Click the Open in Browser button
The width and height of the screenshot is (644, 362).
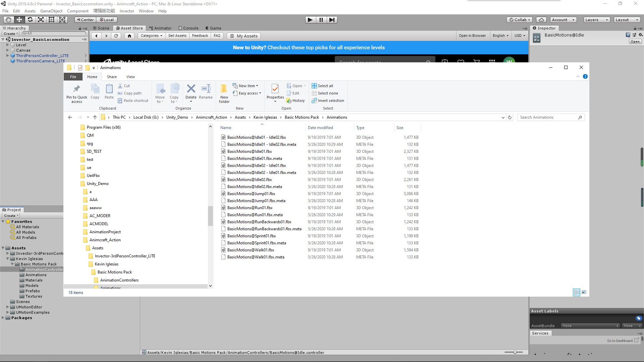pyautogui.click(x=472, y=36)
